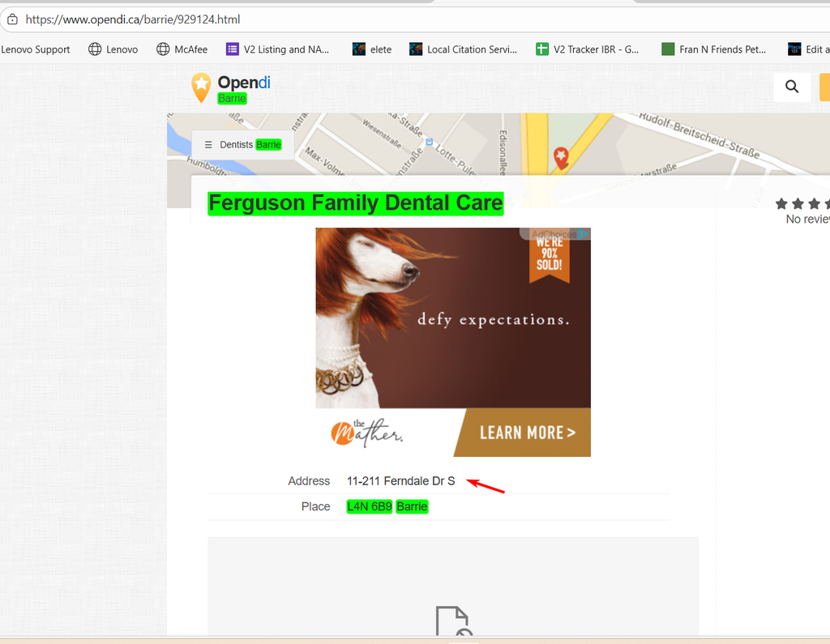Open the Local Citation Servi bookmark
This screenshot has width=830, height=644.
pyautogui.click(x=463, y=49)
